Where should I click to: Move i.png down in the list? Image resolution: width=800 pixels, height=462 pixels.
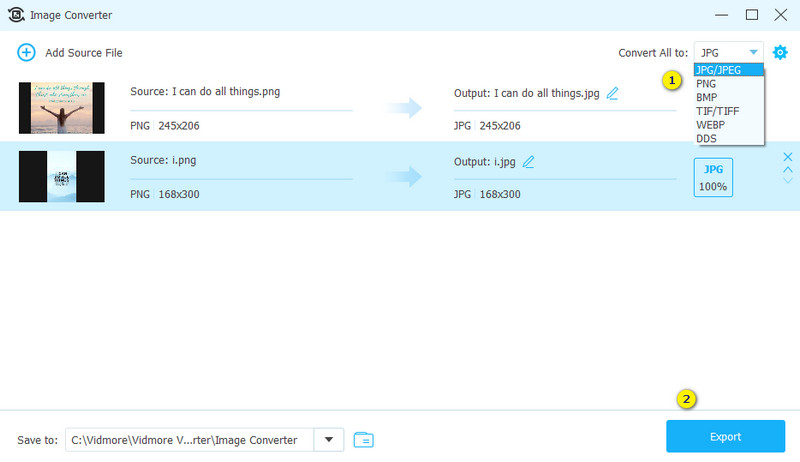pyautogui.click(x=787, y=181)
